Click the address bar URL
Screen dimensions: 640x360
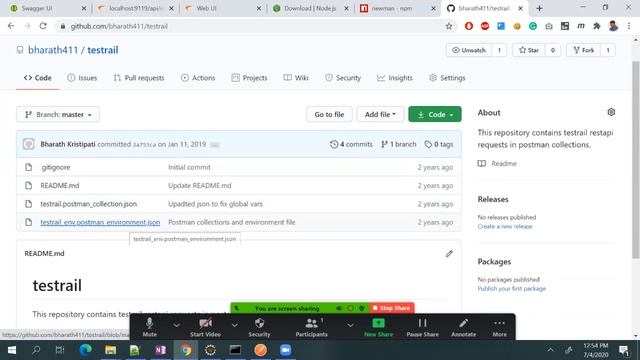119,26
